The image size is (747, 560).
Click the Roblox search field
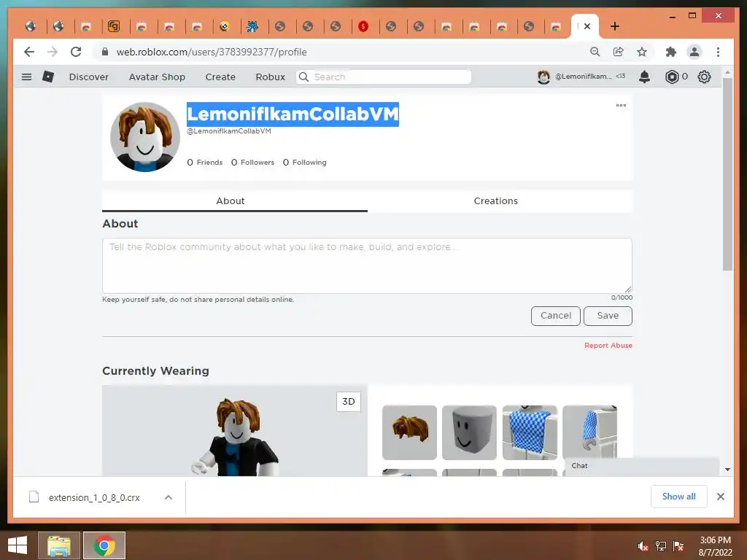(384, 77)
